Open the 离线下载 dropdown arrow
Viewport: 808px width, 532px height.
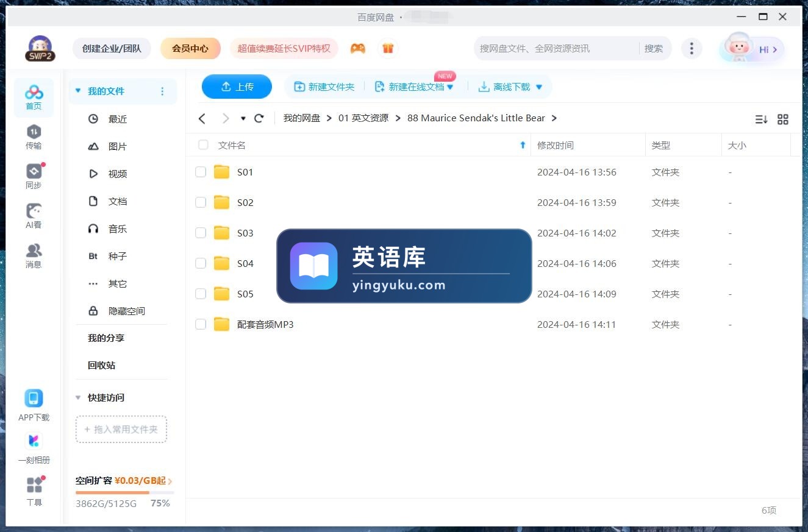[x=538, y=87]
